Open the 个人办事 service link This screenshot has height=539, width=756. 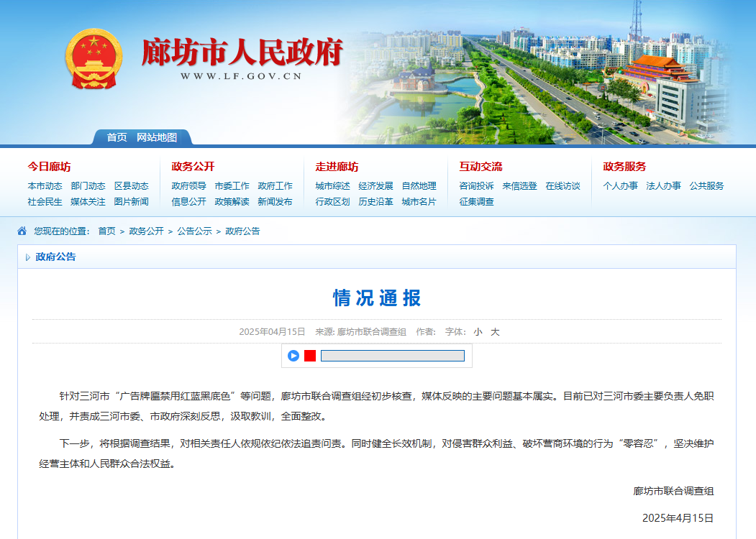620,185
